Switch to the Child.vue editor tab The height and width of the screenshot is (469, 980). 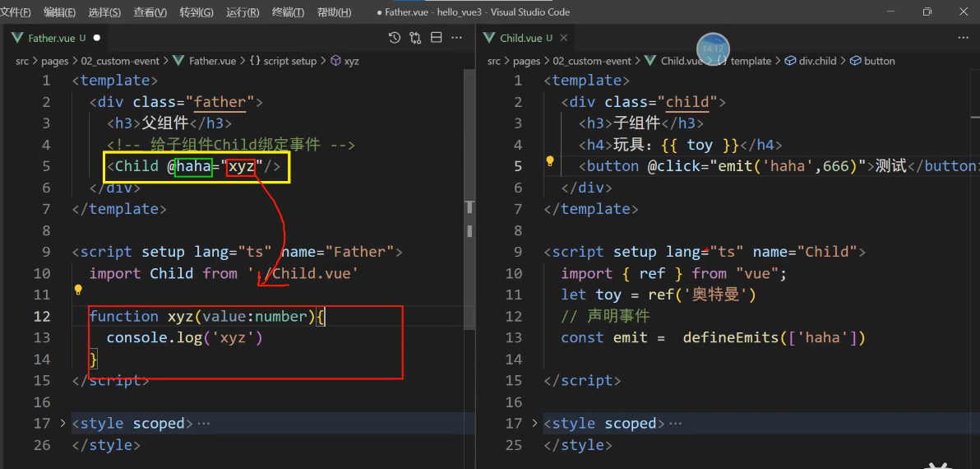tap(525, 38)
